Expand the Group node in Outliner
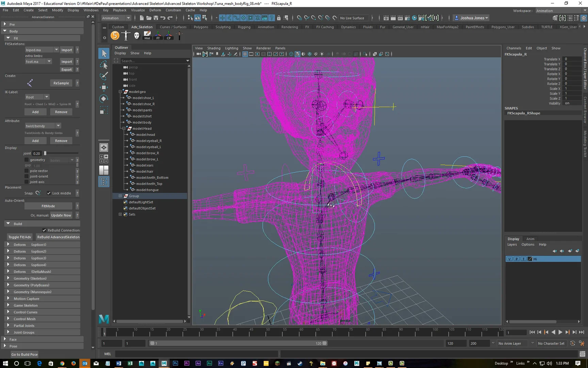Viewport: 588px width, 368px height. (120, 196)
